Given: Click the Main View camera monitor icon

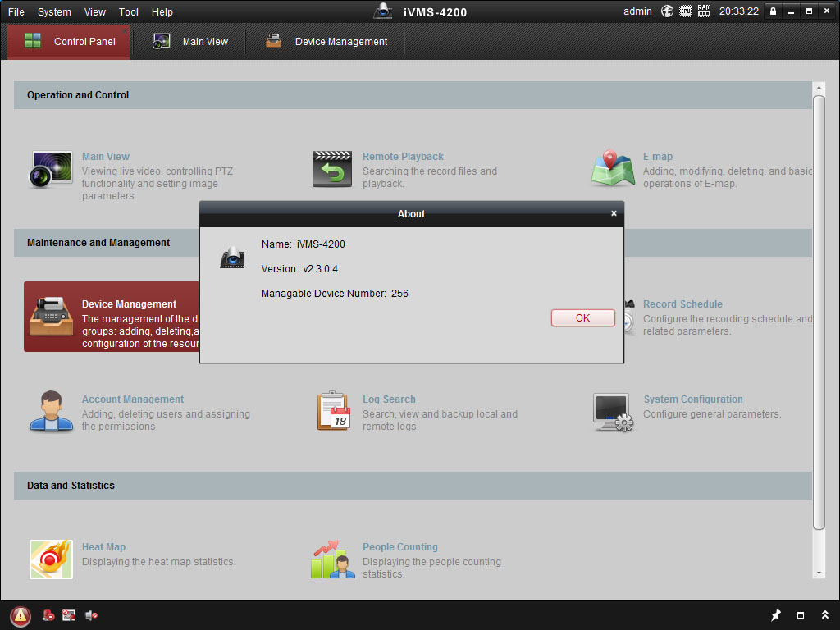Looking at the screenshot, I should click(x=50, y=169).
